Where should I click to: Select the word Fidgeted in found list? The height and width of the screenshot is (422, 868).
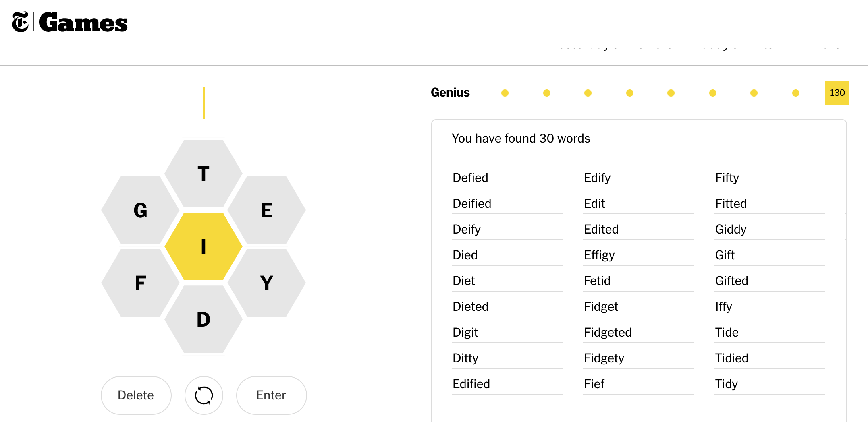pos(608,332)
